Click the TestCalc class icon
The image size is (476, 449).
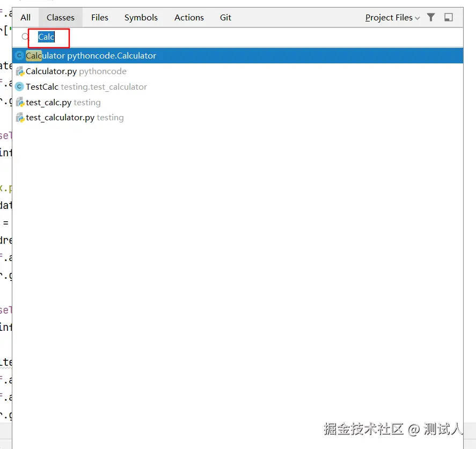[x=19, y=87]
